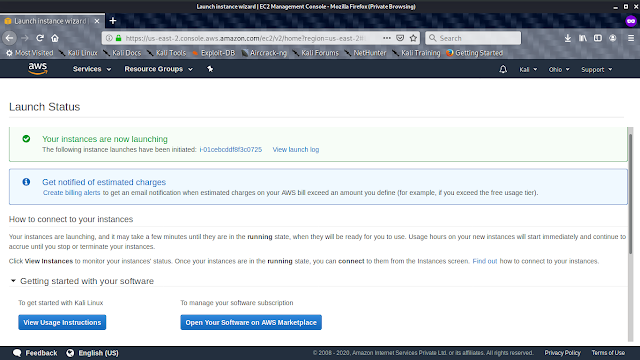Open the Kali Forums bookmark

[x=316, y=53]
